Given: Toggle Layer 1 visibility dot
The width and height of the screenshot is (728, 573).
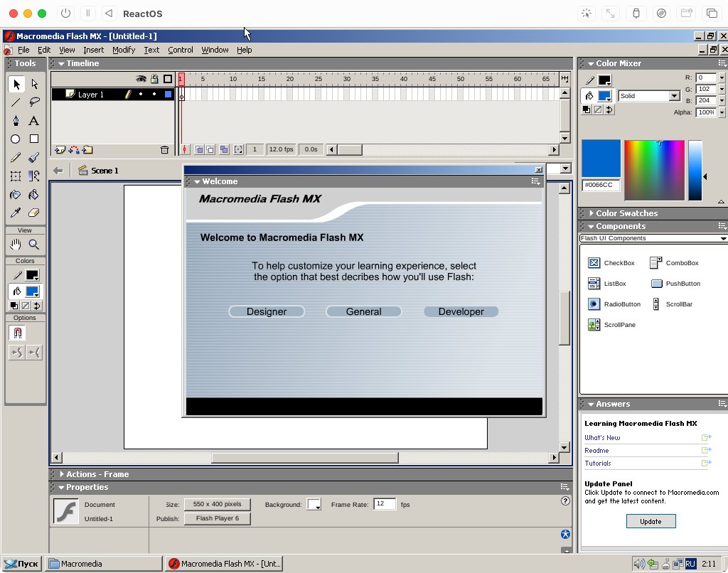Looking at the screenshot, I should pyautogui.click(x=141, y=95).
